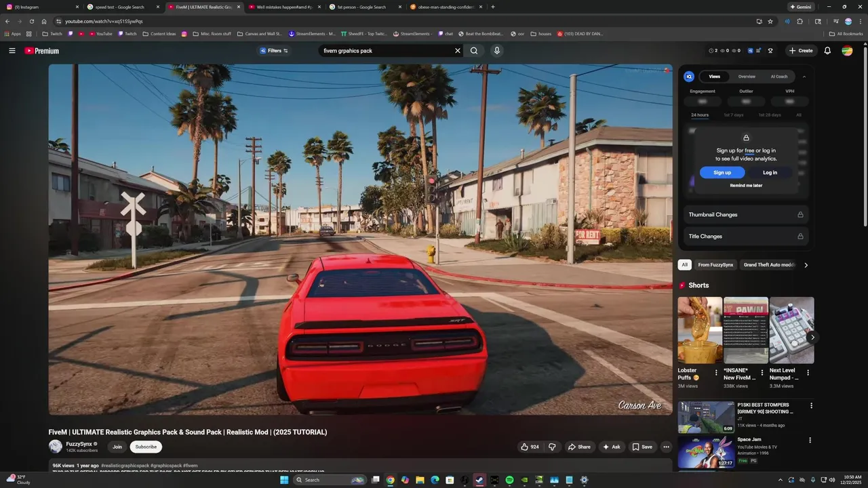868x488 pixels.
Task: Switch to Views tab in vidIQ
Action: 714,77
